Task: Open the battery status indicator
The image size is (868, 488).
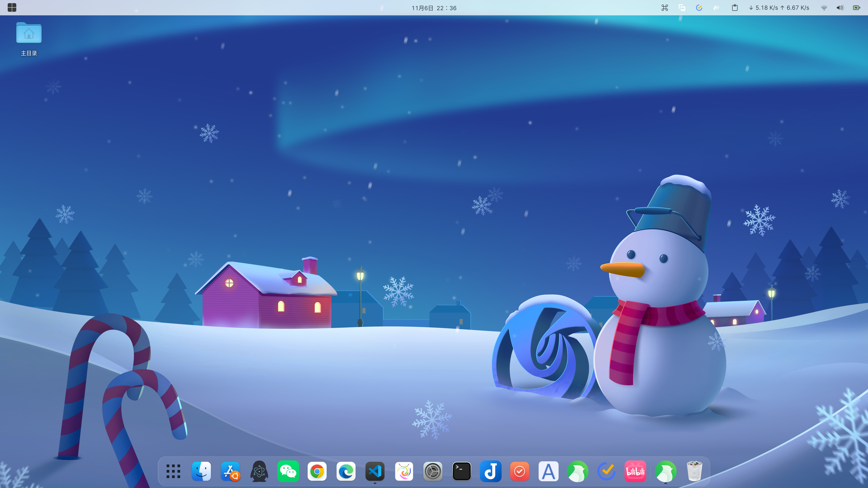Action: click(x=856, y=8)
